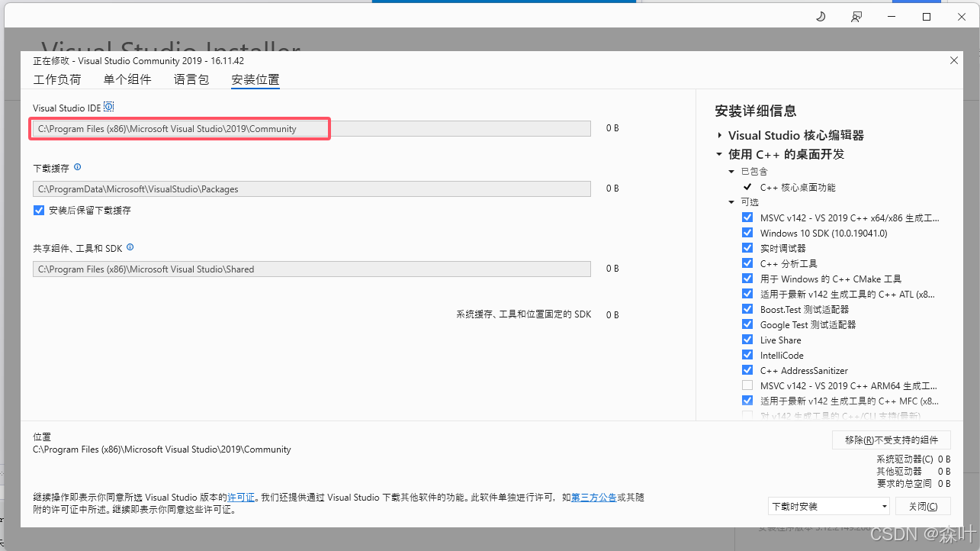
Task: Uncheck Boost.Test 测试适配器
Action: [x=747, y=309]
